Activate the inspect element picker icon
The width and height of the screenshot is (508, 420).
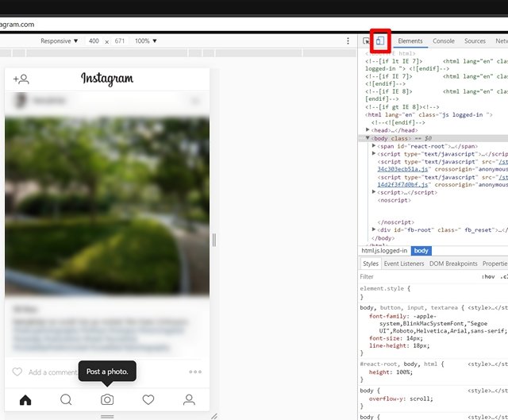coord(367,40)
